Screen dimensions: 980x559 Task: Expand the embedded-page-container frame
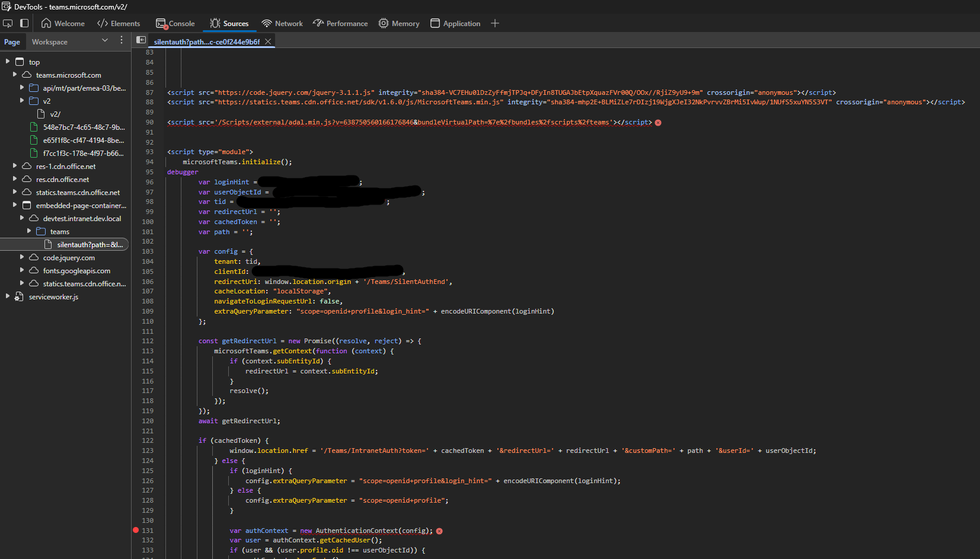tap(15, 205)
